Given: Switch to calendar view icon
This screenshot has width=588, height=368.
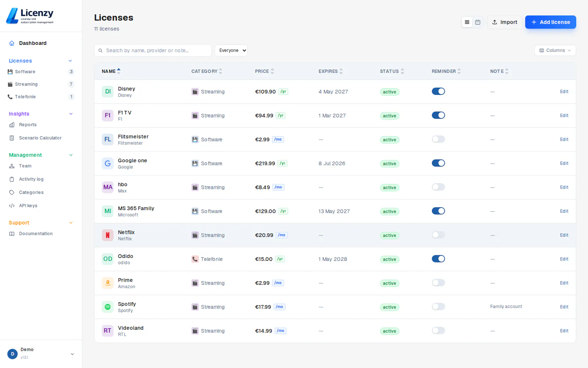Looking at the screenshot, I should tap(478, 22).
